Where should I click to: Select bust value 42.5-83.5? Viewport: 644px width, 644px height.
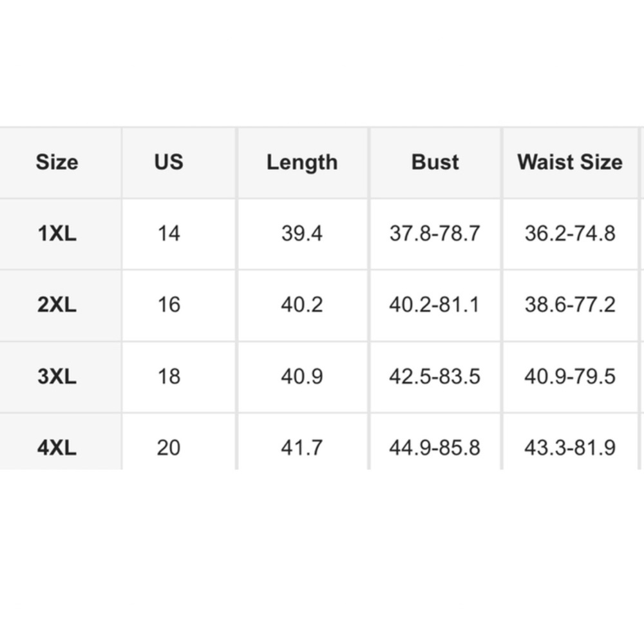coord(435,377)
